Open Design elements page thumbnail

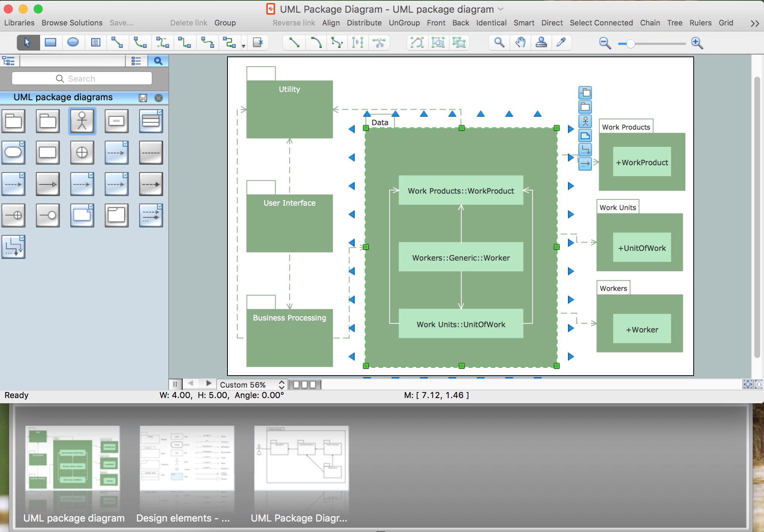pos(187,458)
